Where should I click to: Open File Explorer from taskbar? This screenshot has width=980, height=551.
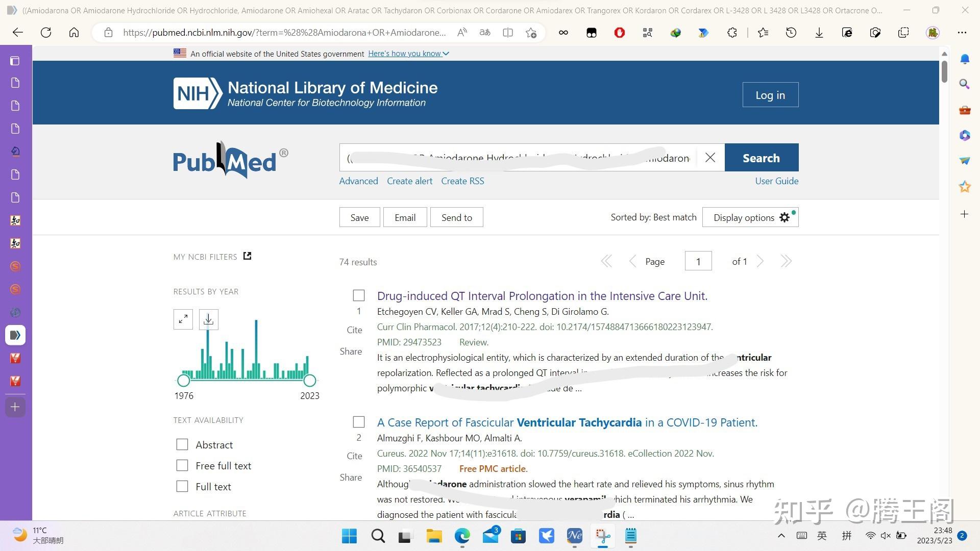434,536
